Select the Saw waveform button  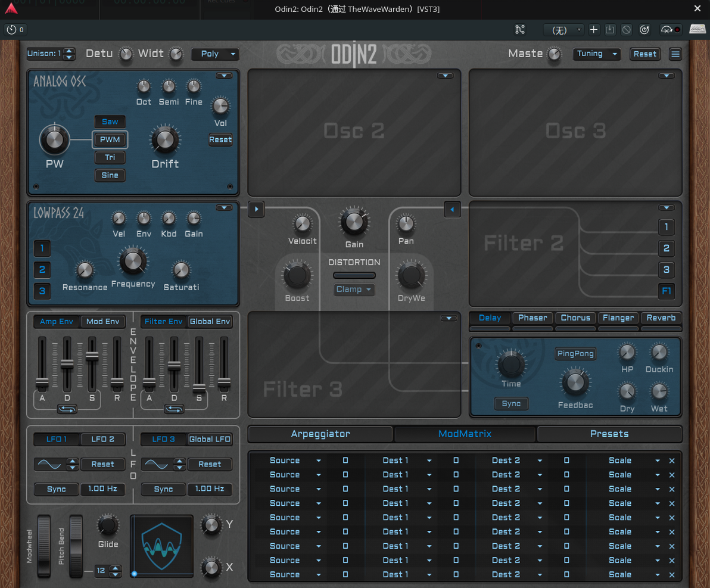click(x=110, y=122)
